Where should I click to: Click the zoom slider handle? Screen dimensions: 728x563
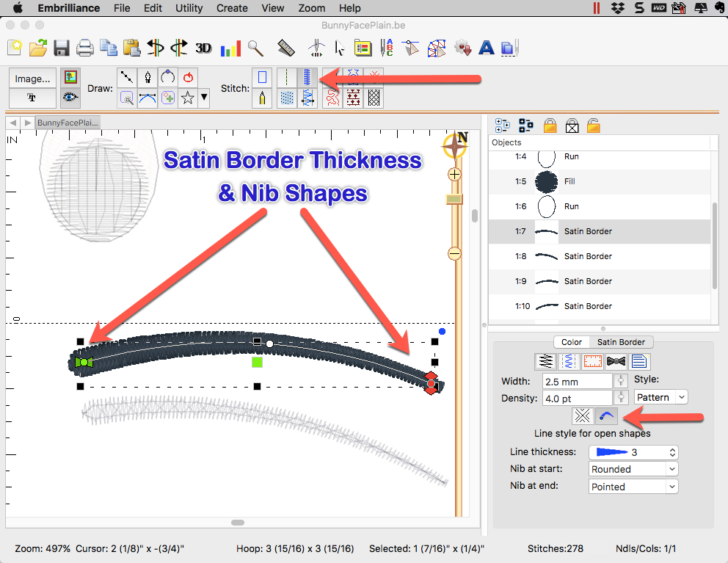[454, 200]
